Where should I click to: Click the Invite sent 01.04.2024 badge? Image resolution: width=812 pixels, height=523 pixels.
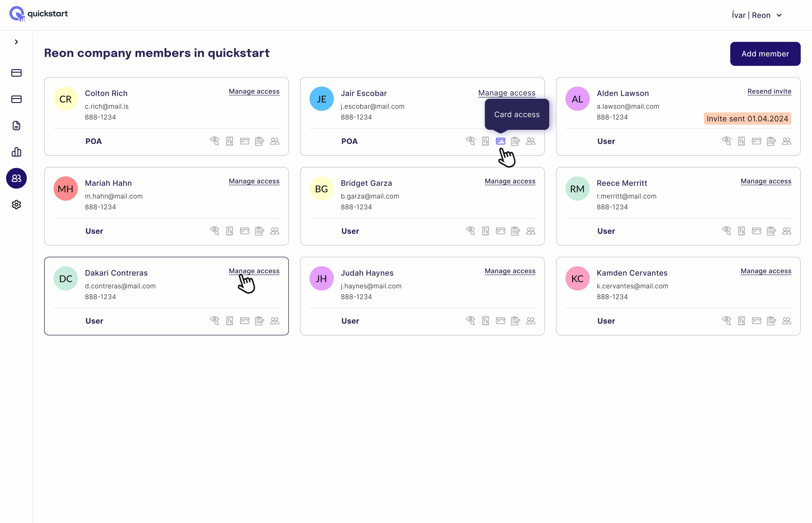click(747, 119)
